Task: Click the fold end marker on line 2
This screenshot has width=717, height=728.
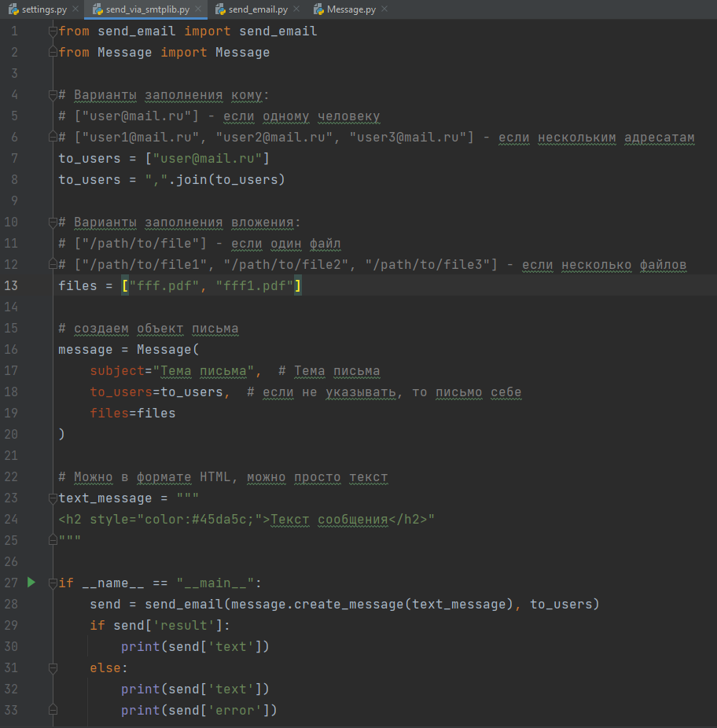Action: coord(53,53)
